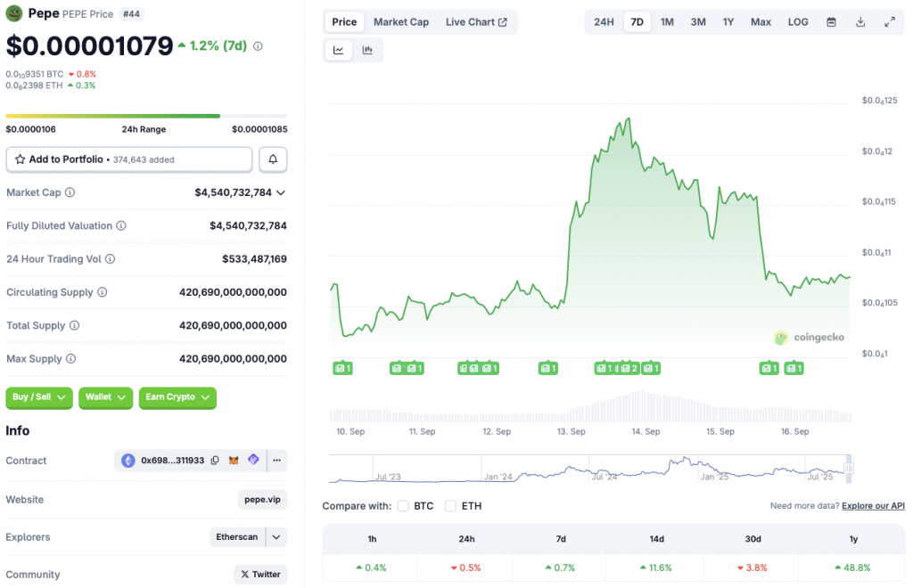Click the $0.00001079 price heading
The image size is (913, 588).
tap(90, 46)
